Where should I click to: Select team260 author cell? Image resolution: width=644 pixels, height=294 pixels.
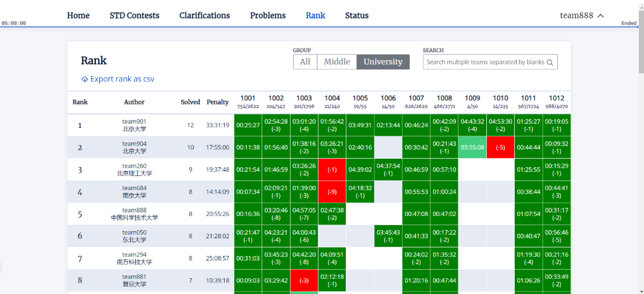click(x=134, y=170)
